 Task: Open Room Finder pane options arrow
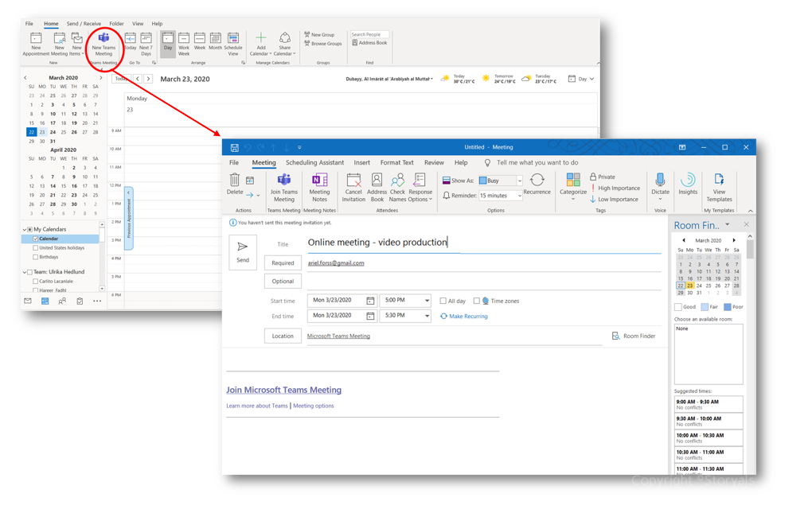click(x=727, y=224)
